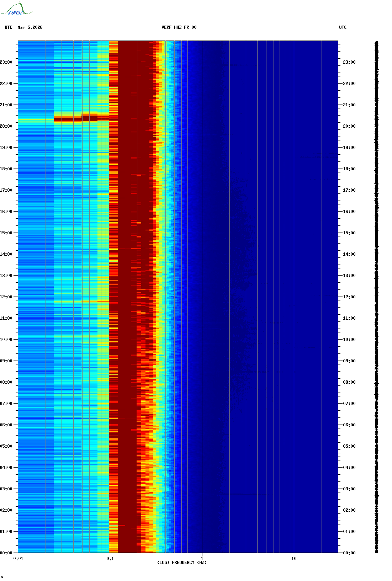This screenshot has height=581, width=392.
Task: Click the black seismogram waveform trace on right
Action: pyautogui.click(x=376, y=297)
